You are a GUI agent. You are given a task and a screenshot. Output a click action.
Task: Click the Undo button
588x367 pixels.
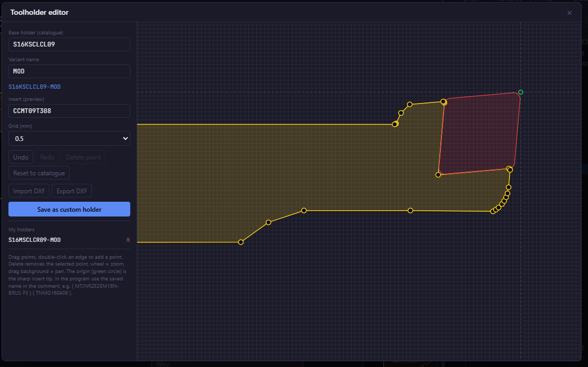point(21,157)
